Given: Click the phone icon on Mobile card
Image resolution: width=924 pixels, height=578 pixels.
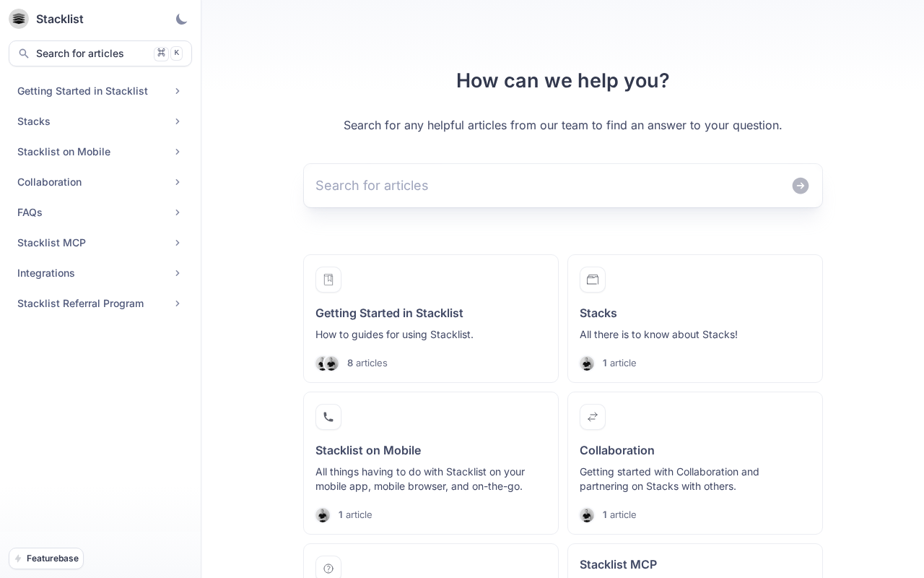Looking at the screenshot, I should [328, 417].
